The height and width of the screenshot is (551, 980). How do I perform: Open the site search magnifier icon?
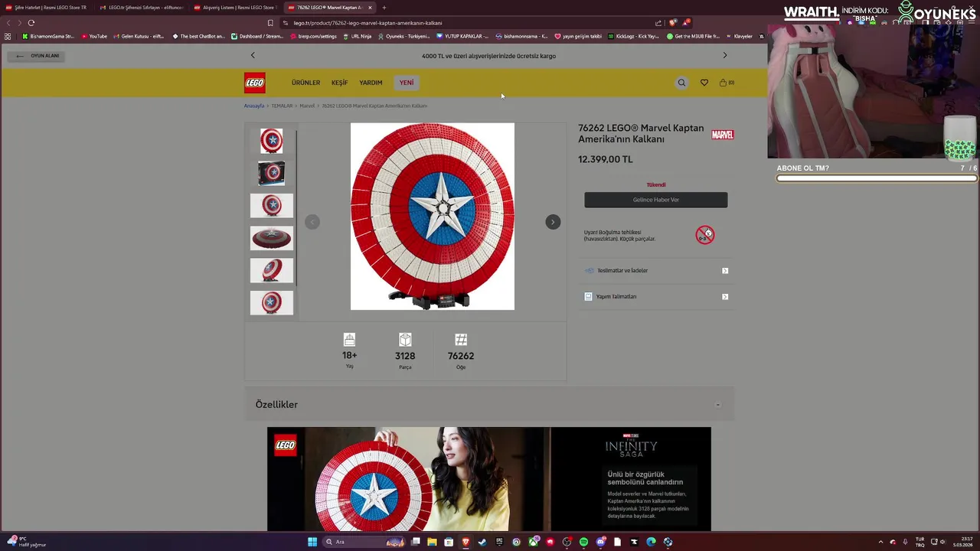(x=681, y=83)
